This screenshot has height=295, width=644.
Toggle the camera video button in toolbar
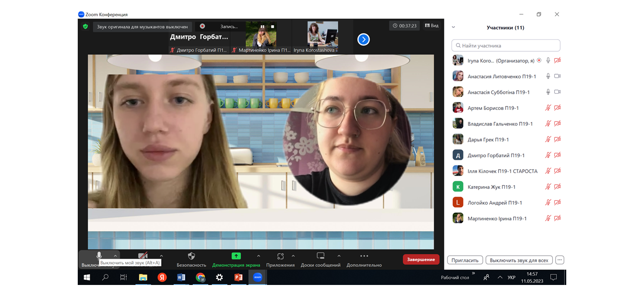click(x=143, y=256)
